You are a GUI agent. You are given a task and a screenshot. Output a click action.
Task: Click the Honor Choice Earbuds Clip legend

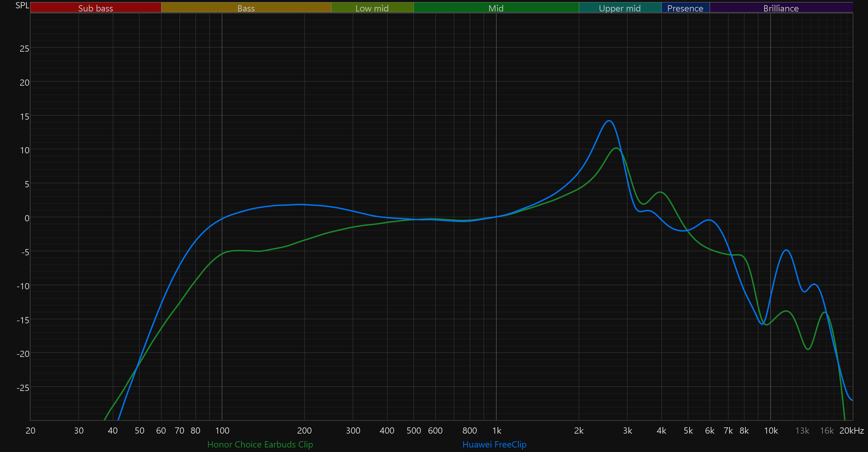260,444
